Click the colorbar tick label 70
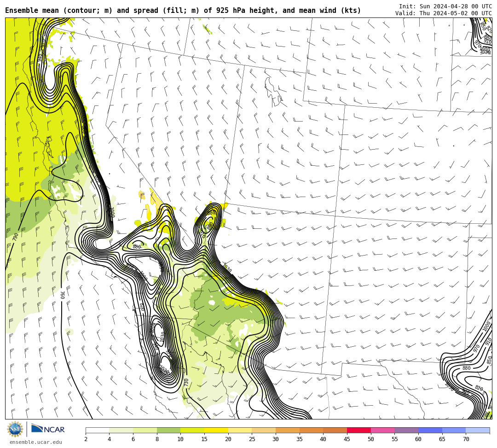 coord(466,439)
